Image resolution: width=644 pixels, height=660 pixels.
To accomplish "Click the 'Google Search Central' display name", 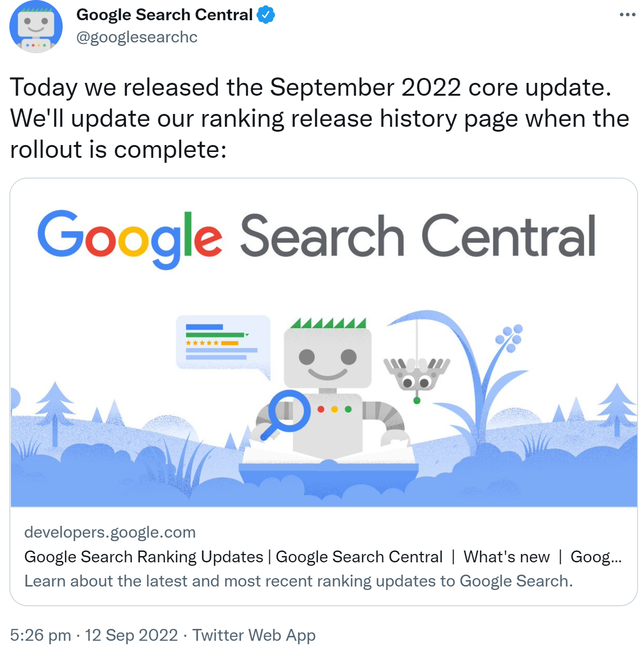I will click(x=164, y=14).
